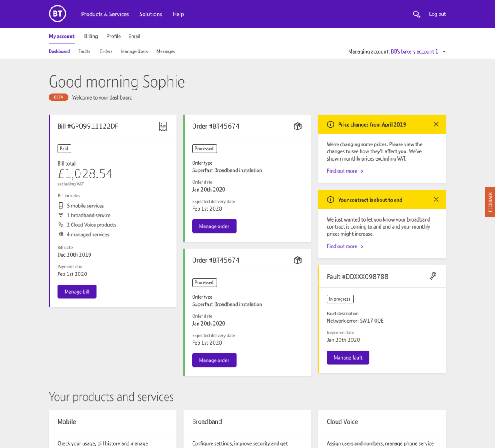Image resolution: width=495 pixels, height=448 pixels.
Task: Click the handset icon beside 2 Cloud Voice products
Action: [x=61, y=224]
